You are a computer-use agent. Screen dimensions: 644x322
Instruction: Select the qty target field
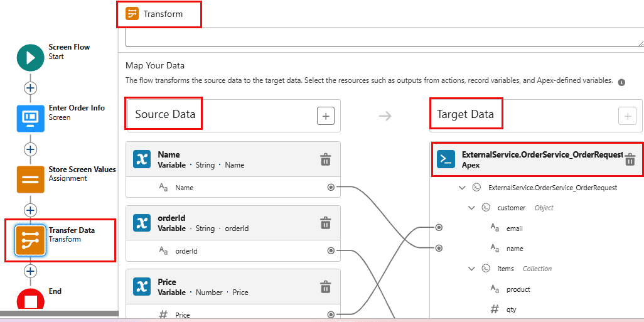click(x=511, y=310)
